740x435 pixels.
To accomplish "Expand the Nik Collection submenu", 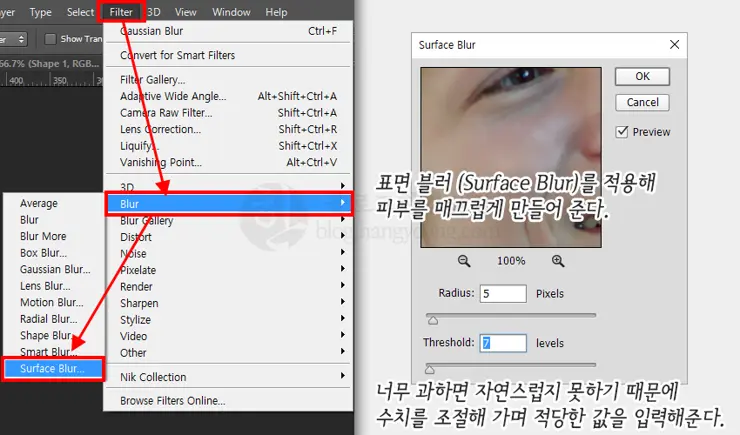I will click(228, 377).
